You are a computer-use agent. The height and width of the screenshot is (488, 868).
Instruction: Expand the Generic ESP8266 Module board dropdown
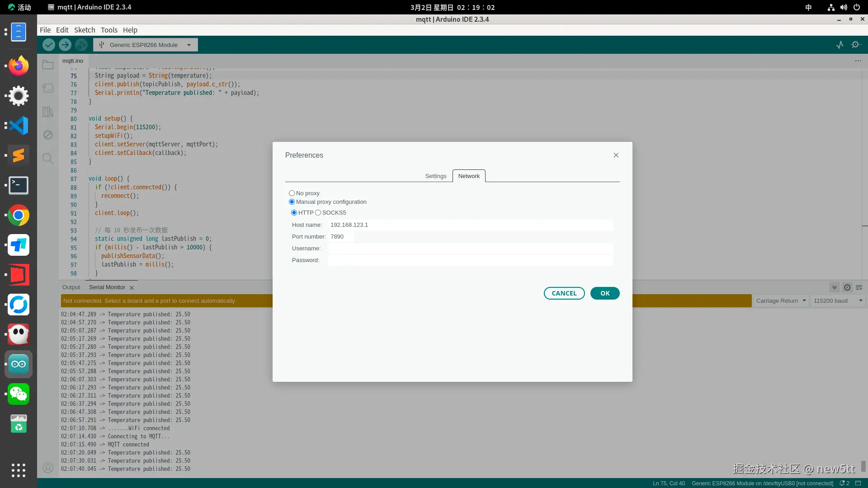coord(146,45)
